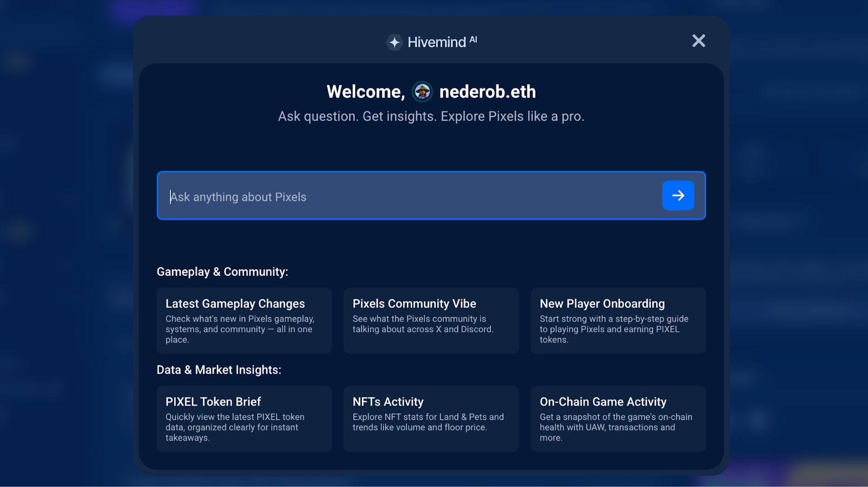868x487 pixels.
Task: Click the nederob.eth username text
Action: [488, 92]
